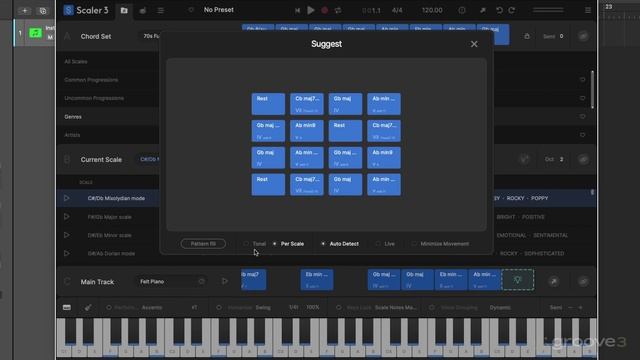Toggle the Voice Grouping switch
Screen dimensions: 640x360
click(x=432, y=307)
